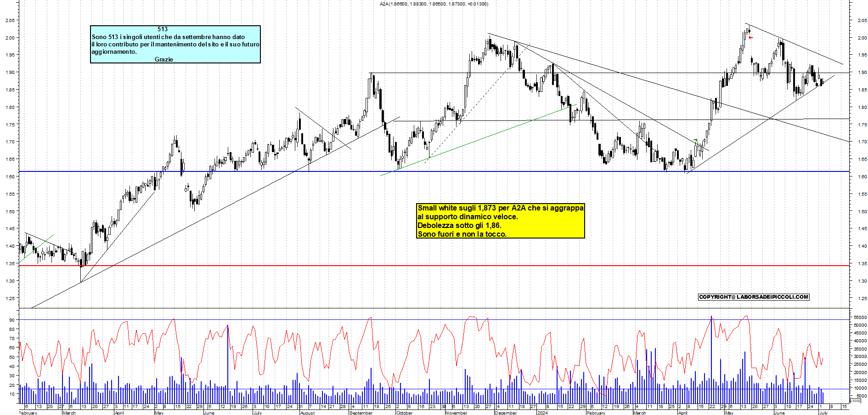Click the word 'Grazie' in the cyan box
The width and height of the screenshot is (868, 415).
164,59
